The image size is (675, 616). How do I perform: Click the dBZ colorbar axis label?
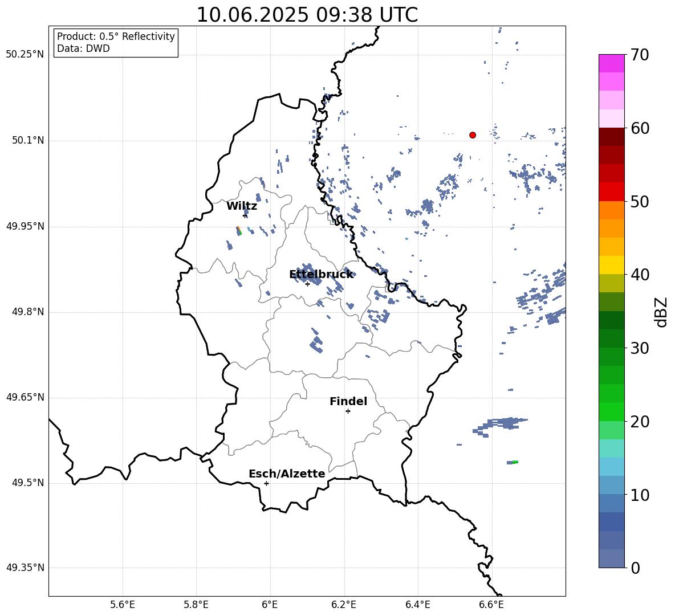661,312
